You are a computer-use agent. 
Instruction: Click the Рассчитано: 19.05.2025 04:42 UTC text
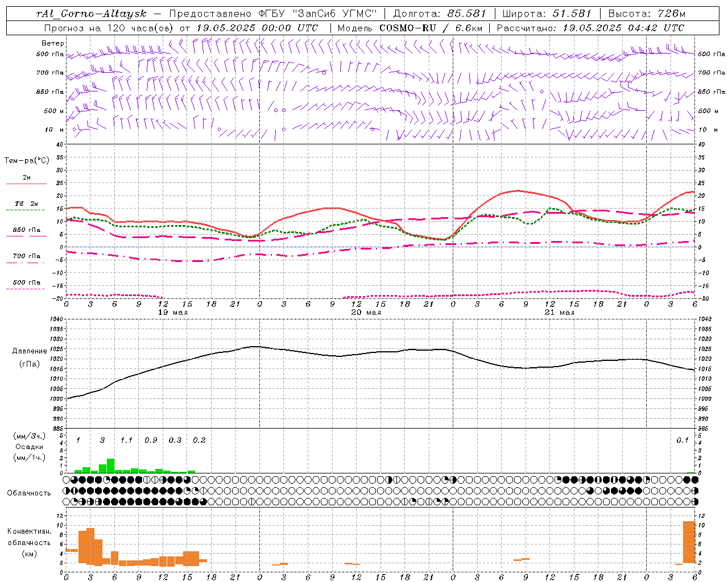pyautogui.click(x=590, y=28)
